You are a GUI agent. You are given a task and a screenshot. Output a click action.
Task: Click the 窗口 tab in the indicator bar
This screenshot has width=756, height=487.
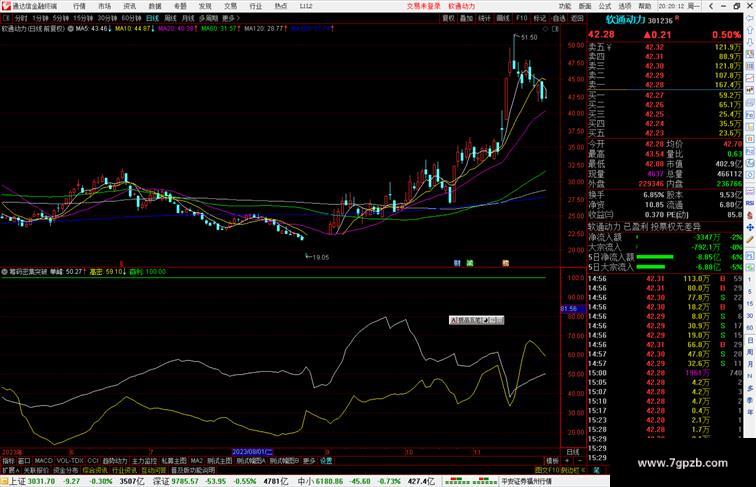pos(24,461)
